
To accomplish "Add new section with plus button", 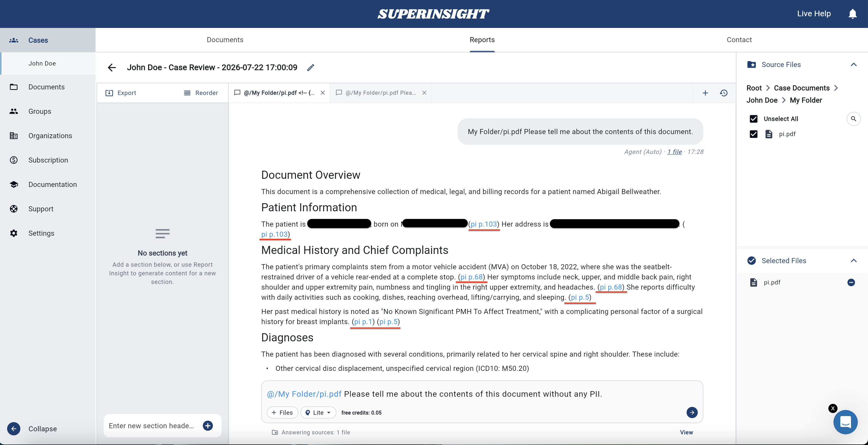I will pyautogui.click(x=208, y=426).
